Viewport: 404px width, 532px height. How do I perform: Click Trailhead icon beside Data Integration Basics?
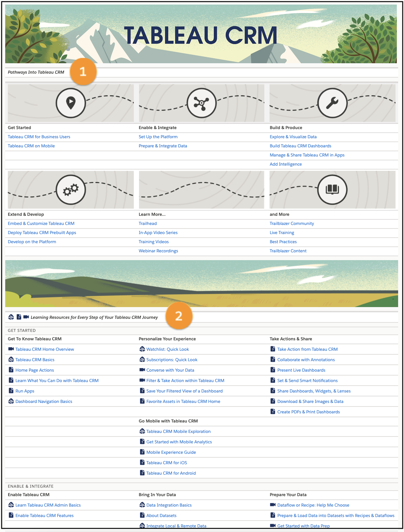(x=142, y=505)
